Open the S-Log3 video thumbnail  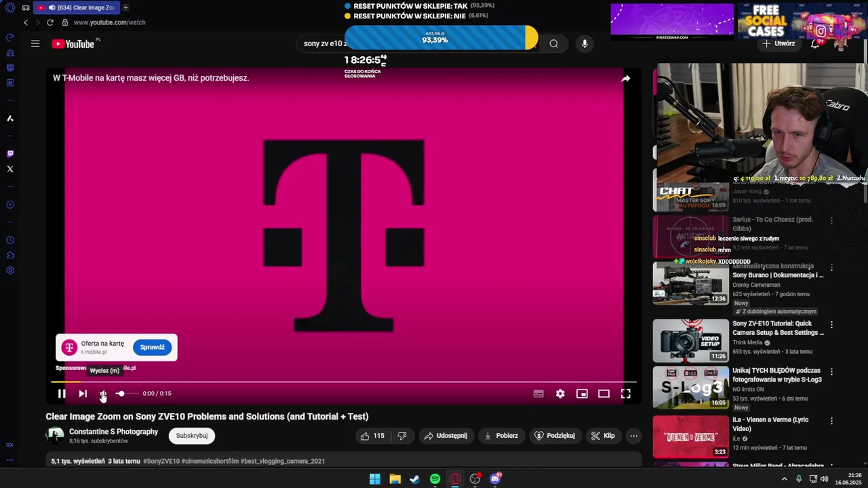click(690, 388)
